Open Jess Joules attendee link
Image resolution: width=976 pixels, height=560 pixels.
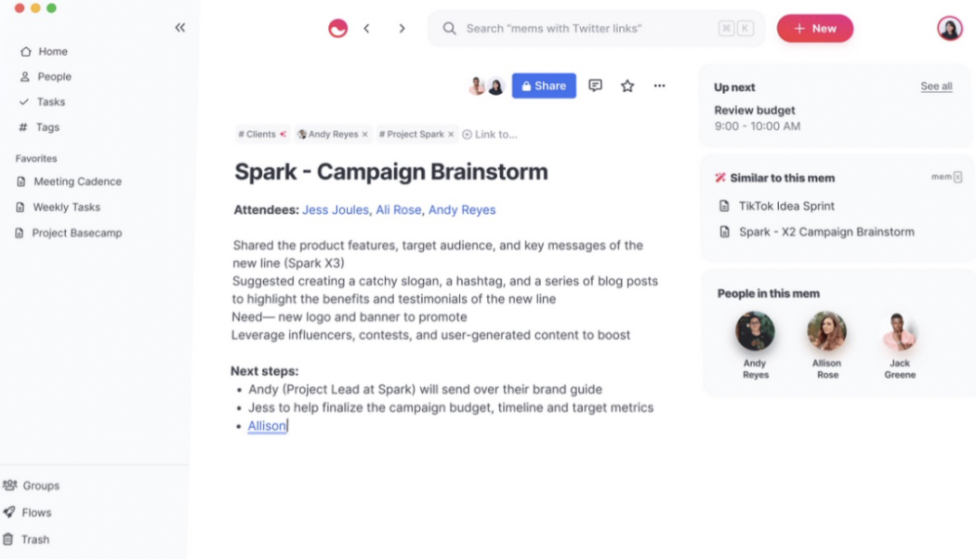[335, 210]
